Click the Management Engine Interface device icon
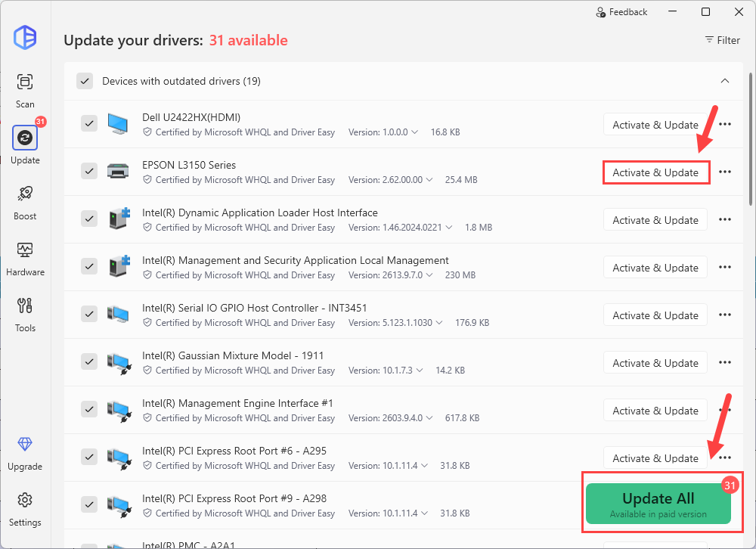The image size is (756, 549). click(x=119, y=411)
